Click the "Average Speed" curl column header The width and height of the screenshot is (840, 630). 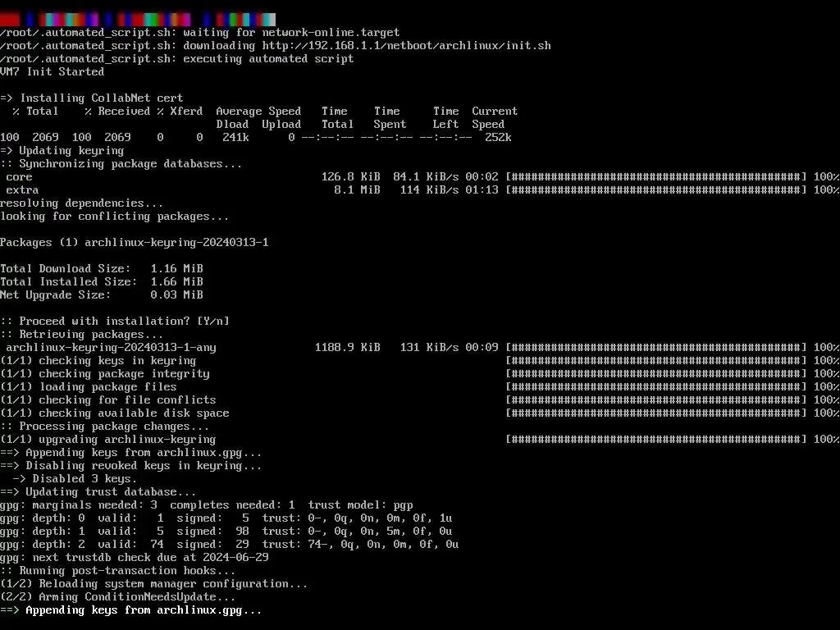(x=258, y=112)
